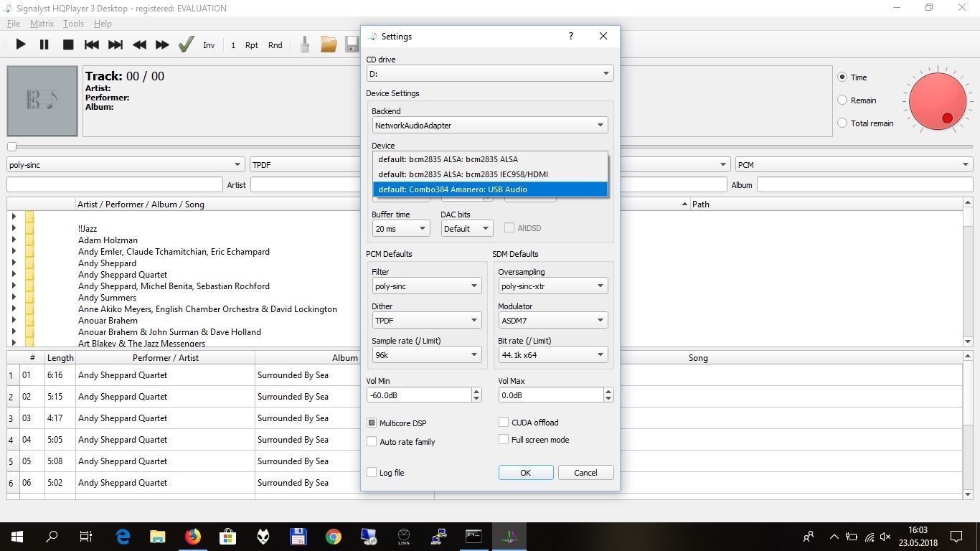Screen dimensions: 980x551
Task: Open the Linn app from taskbar
Action: tap(403, 536)
